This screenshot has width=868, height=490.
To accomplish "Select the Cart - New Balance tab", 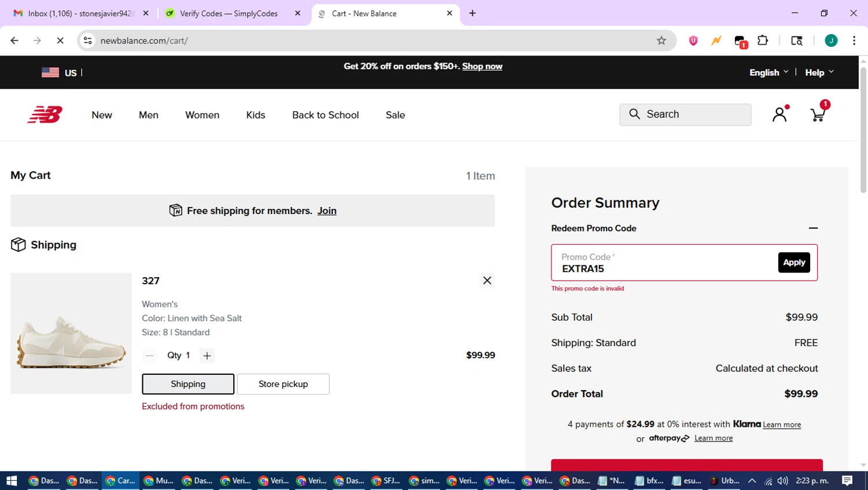I will pyautogui.click(x=385, y=13).
